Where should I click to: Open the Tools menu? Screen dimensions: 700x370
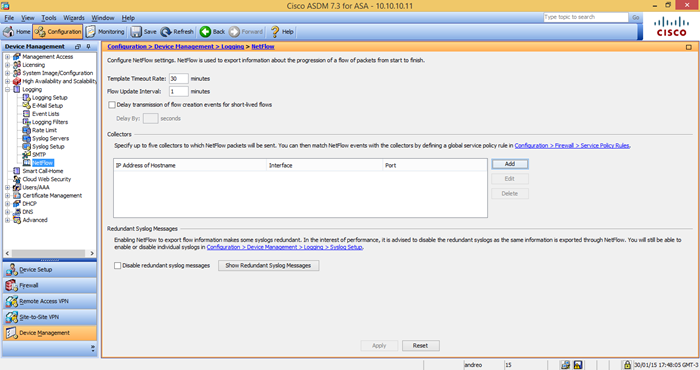tap(49, 18)
